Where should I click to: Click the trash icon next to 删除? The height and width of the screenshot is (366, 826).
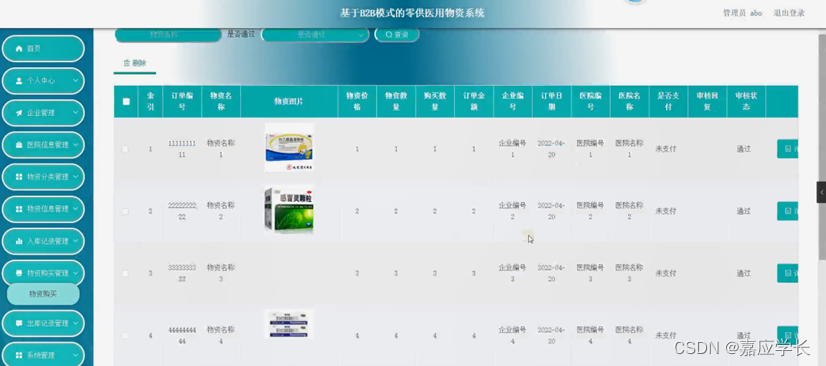126,63
